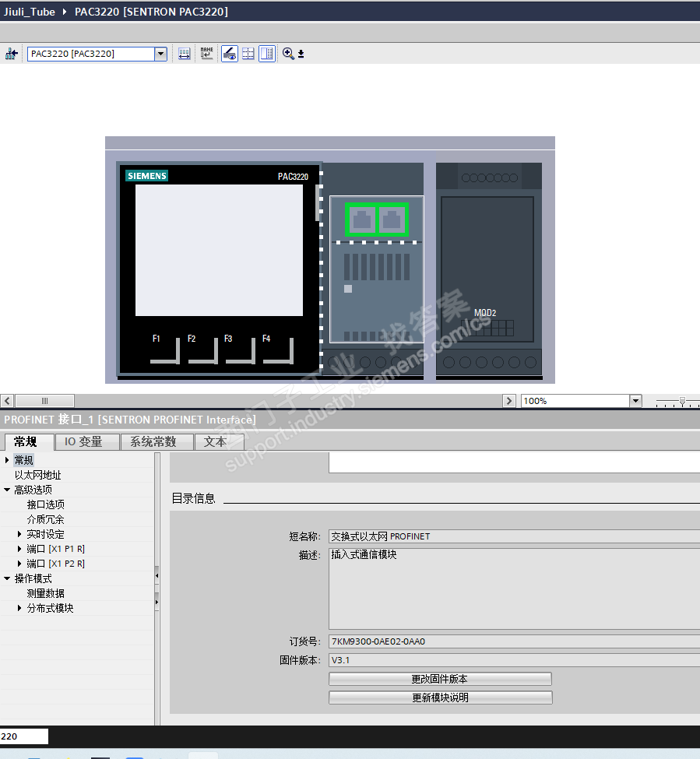Click the 订货号 field 7KM9300-0AE02-0AA0

pyautogui.click(x=514, y=641)
